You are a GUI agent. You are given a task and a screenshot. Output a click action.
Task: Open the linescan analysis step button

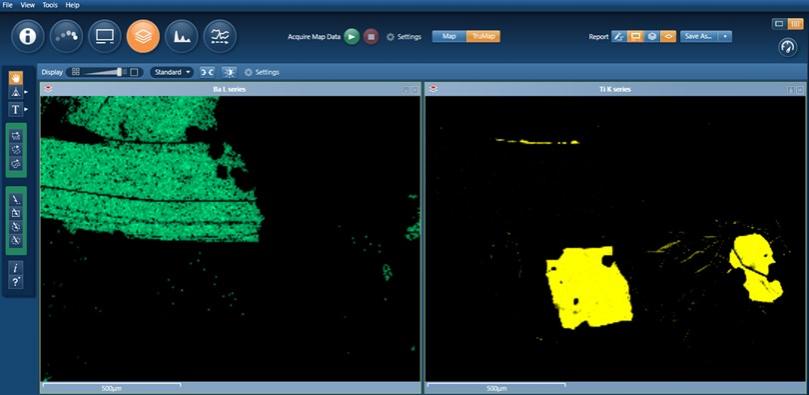(x=220, y=36)
